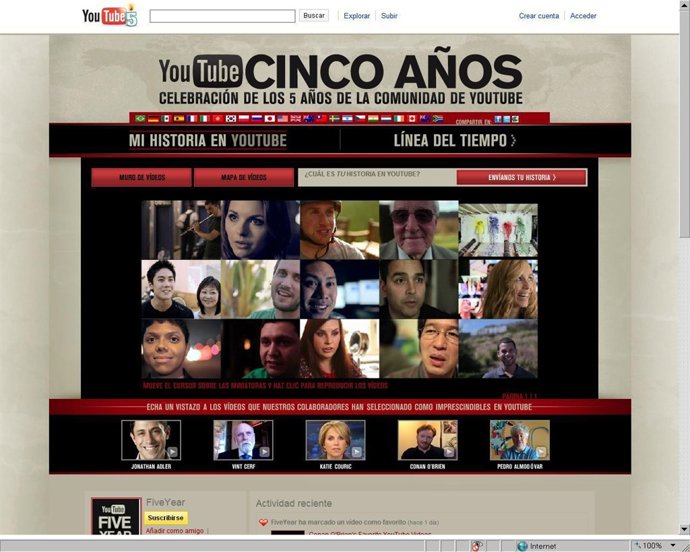Select the Czech Republic flag icon
Screen dimensions: 690x552
click(360, 118)
